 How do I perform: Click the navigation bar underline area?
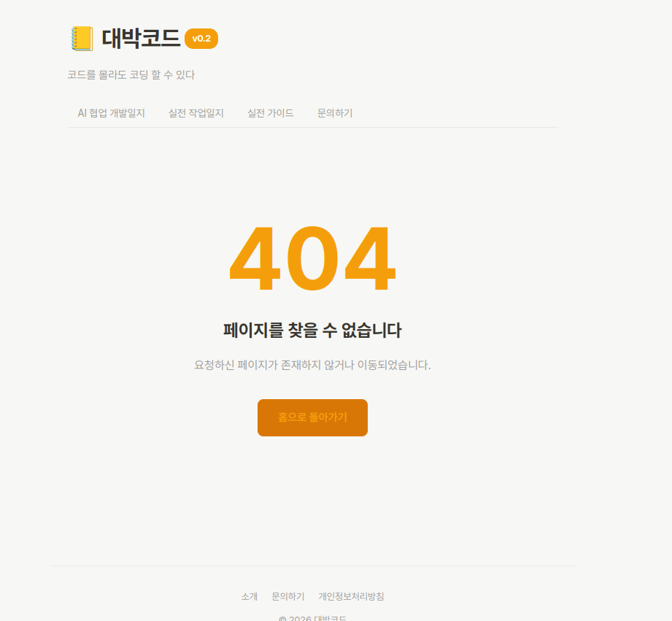coord(312,128)
